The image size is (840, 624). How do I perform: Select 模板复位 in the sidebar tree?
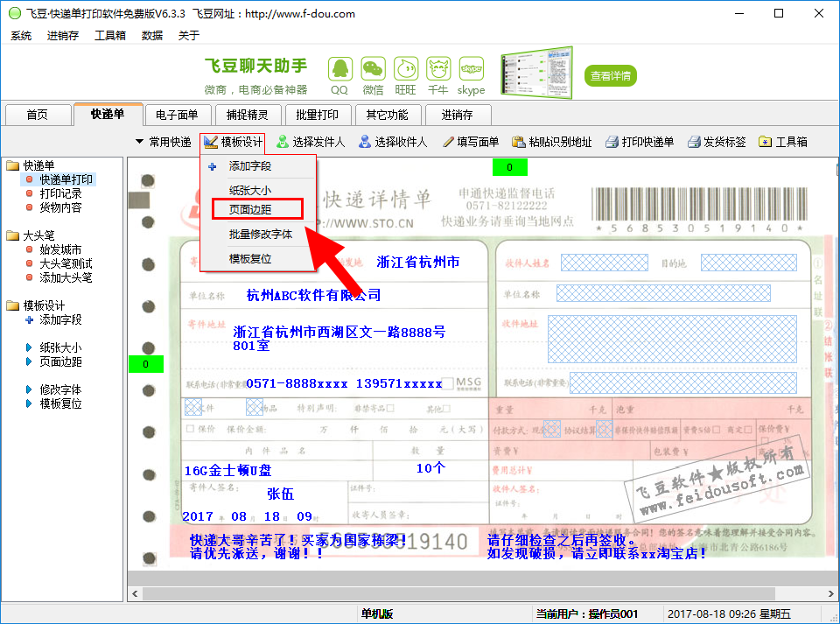tap(60, 403)
